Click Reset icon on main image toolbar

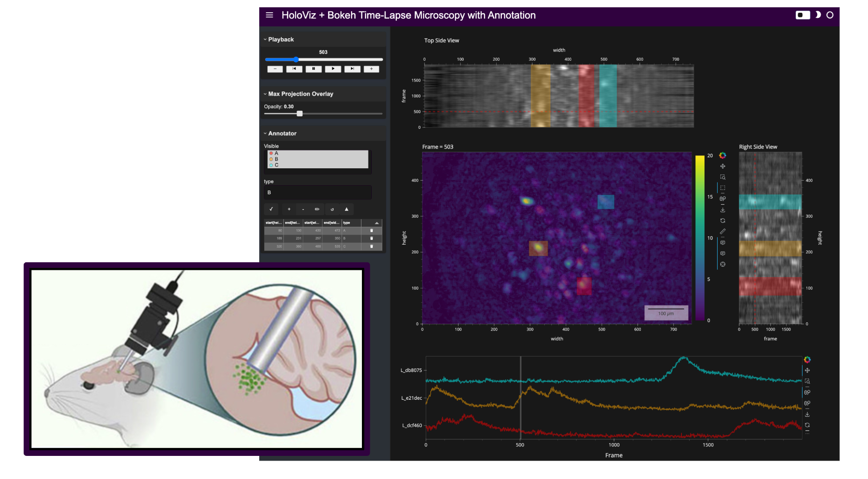(722, 221)
